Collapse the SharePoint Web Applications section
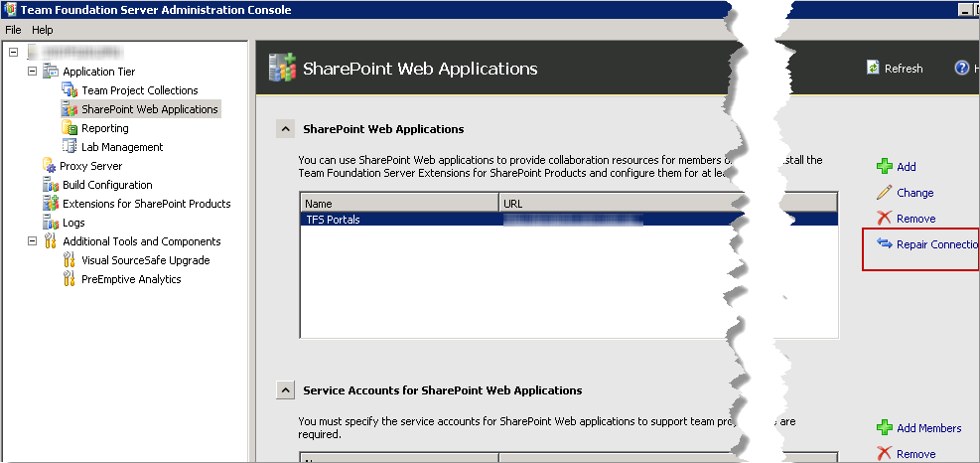The height and width of the screenshot is (463, 980). click(285, 129)
